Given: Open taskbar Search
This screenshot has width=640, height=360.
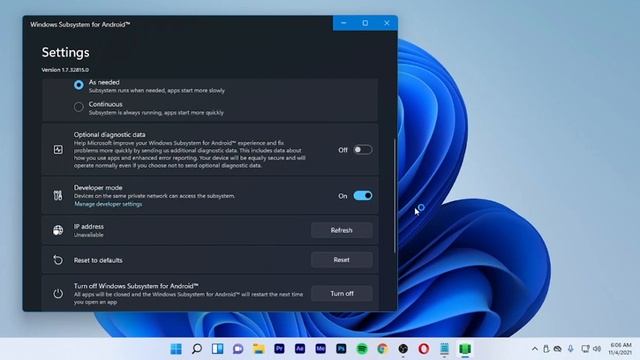Looking at the screenshot, I should (x=197, y=349).
